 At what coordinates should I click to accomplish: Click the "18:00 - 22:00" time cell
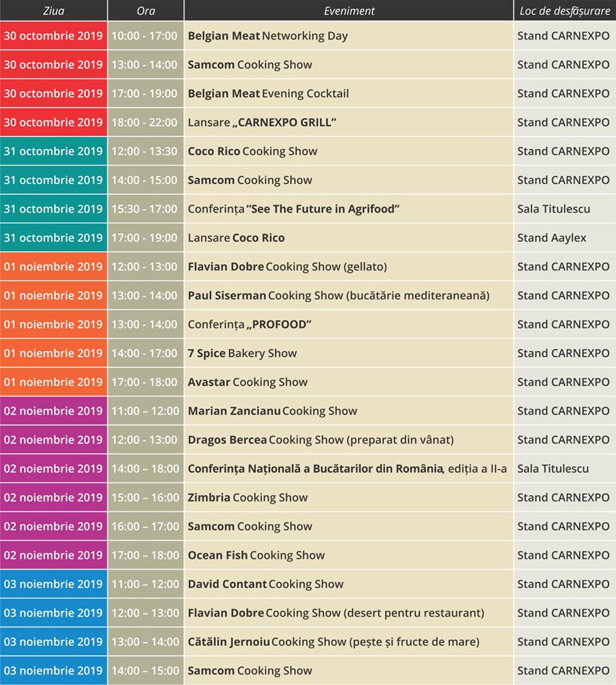click(x=145, y=122)
